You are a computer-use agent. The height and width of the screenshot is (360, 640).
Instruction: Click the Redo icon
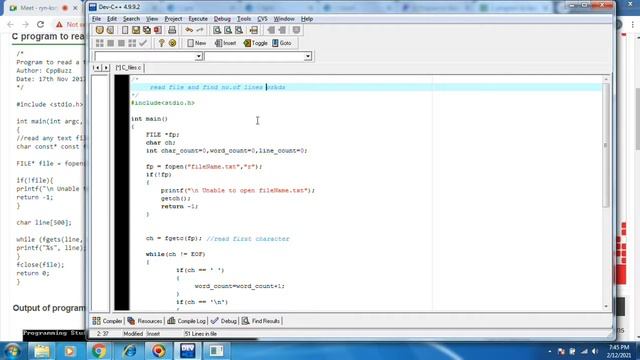pos(200,30)
